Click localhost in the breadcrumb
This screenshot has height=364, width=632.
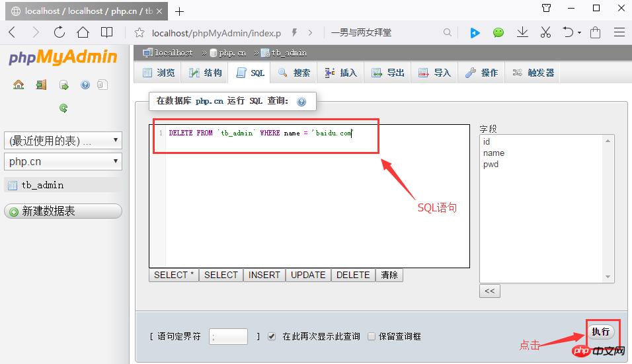click(x=173, y=53)
